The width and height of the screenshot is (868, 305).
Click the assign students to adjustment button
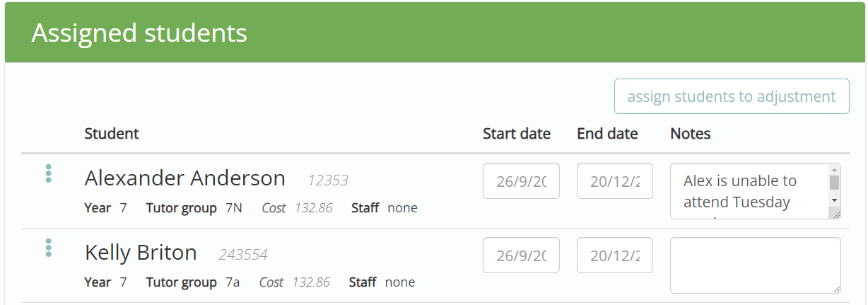(732, 96)
